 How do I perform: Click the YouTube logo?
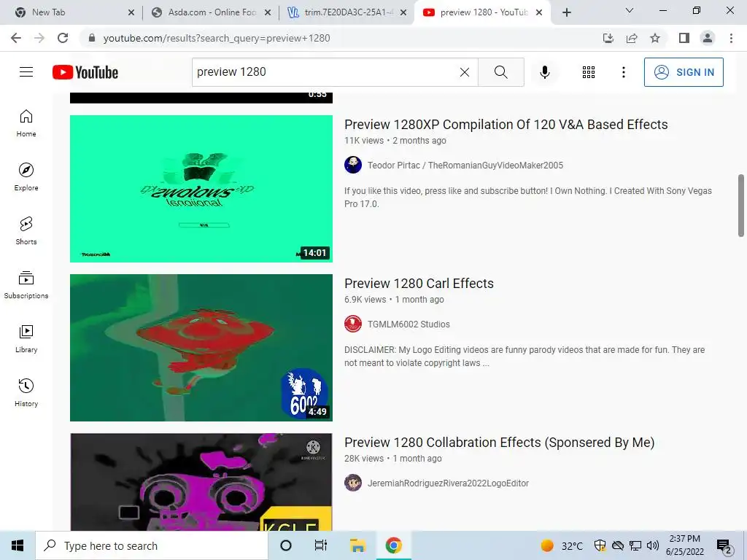85,72
